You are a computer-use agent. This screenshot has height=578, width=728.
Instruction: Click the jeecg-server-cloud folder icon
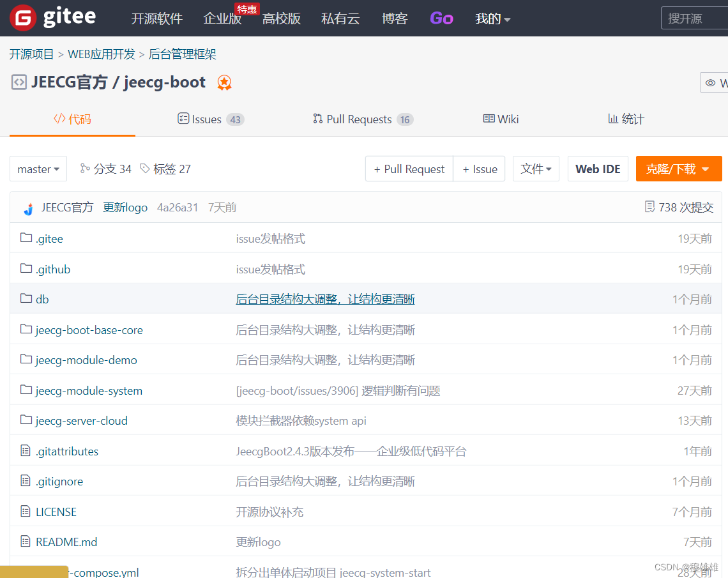pos(26,420)
